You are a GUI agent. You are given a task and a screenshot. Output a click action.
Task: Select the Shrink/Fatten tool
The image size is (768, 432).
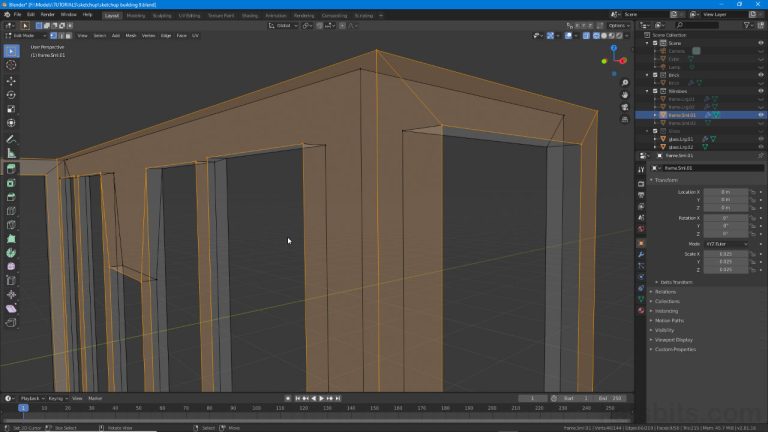click(11, 294)
